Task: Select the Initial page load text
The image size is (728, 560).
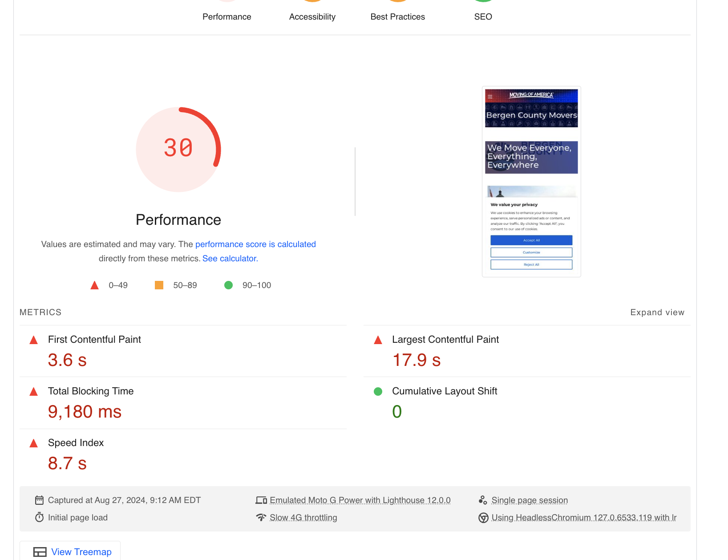Action: (x=78, y=517)
